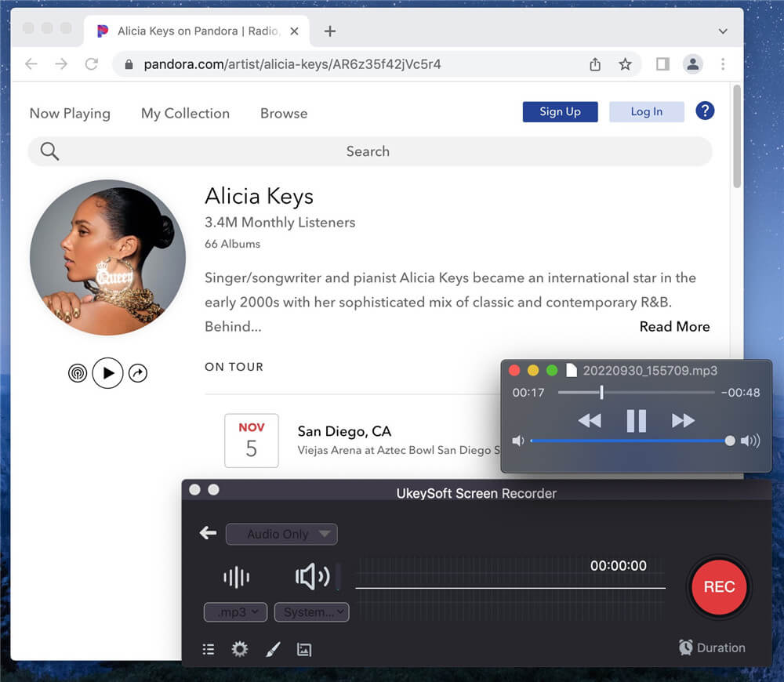Open the Pandora help question mark icon
The height and width of the screenshot is (682, 784).
(x=705, y=111)
